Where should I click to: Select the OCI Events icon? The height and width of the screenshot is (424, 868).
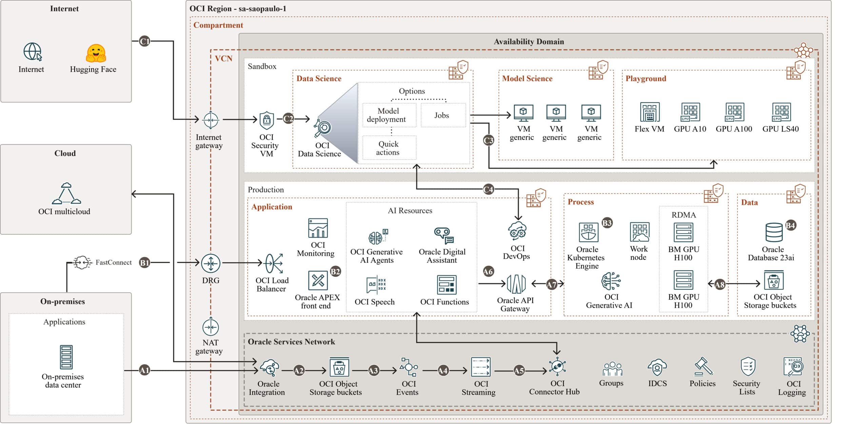tap(409, 367)
